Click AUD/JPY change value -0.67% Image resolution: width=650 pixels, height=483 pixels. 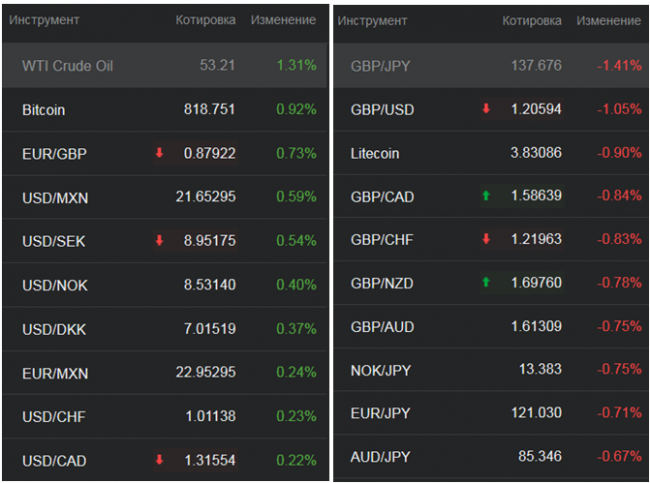pos(619,456)
